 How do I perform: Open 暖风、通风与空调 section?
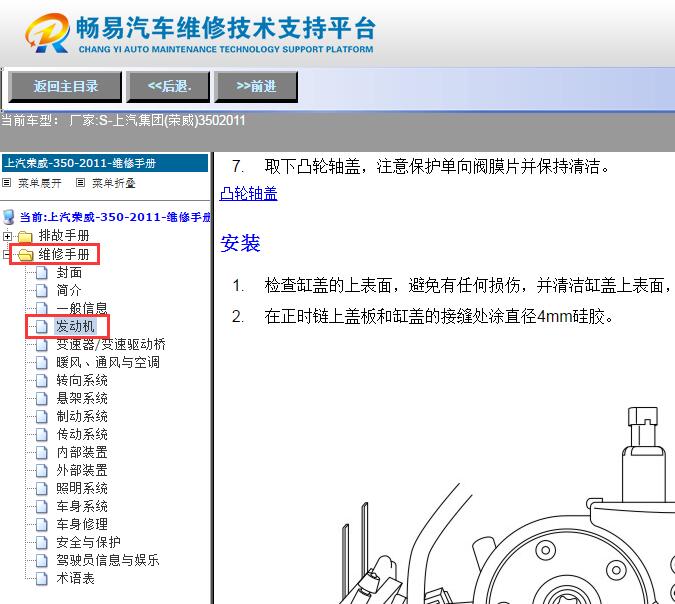click(108, 362)
